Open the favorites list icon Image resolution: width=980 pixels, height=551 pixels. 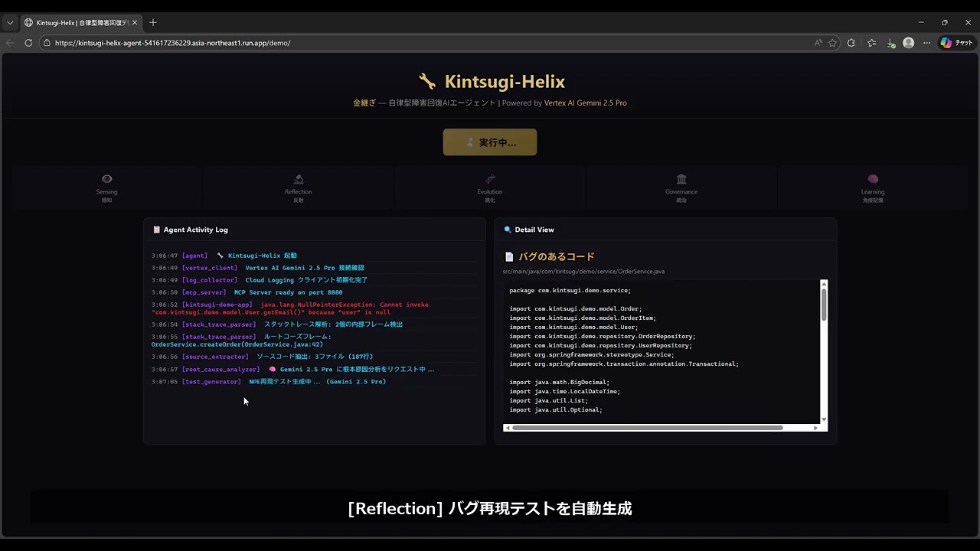click(871, 43)
